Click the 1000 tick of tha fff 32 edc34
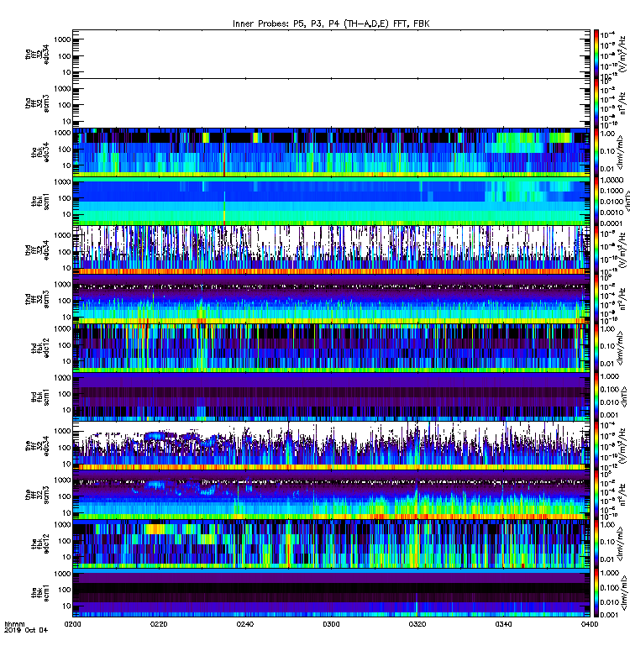 [62, 39]
